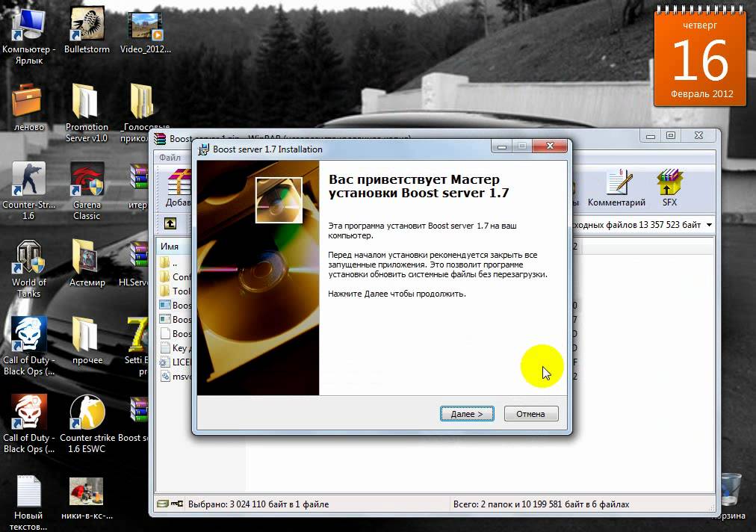Open the Promotion Server v1.0 folder
756x532 pixels.
click(x=87, y=114)
